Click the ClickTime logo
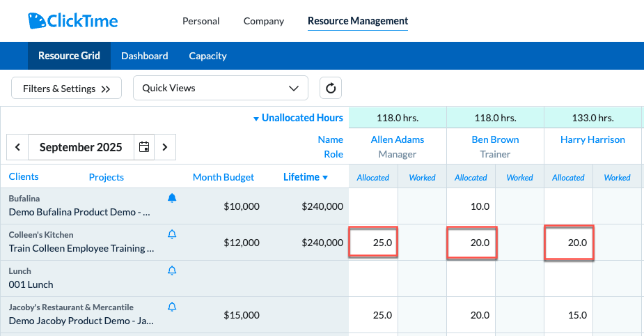644x336 pixels. click(72, 20)
